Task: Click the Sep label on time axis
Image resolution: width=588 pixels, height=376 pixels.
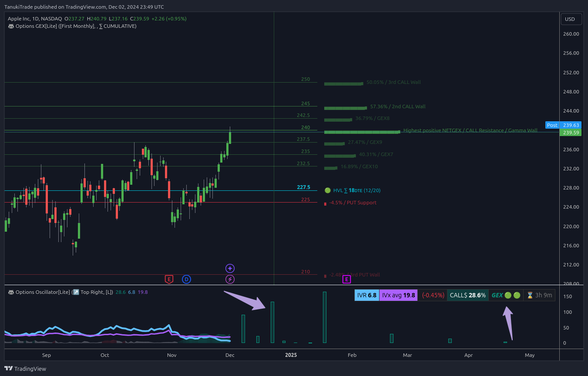Action: (x=47, y=355)
